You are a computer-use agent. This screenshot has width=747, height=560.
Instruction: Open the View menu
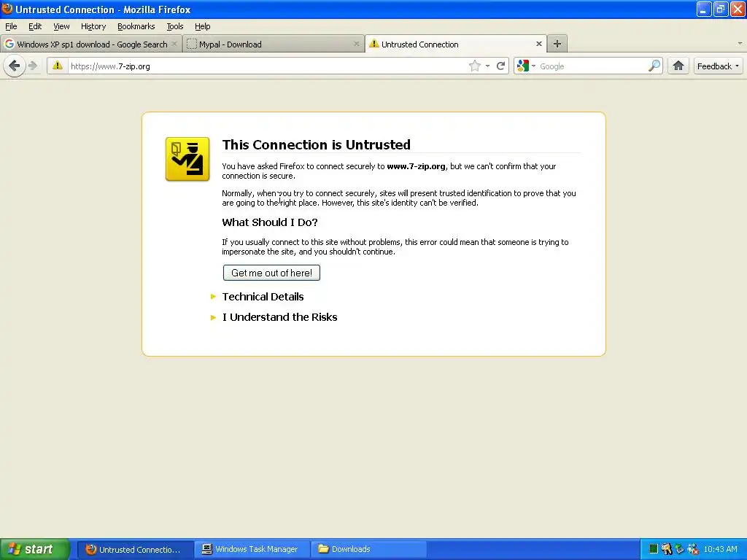click(x=61, y=26)
